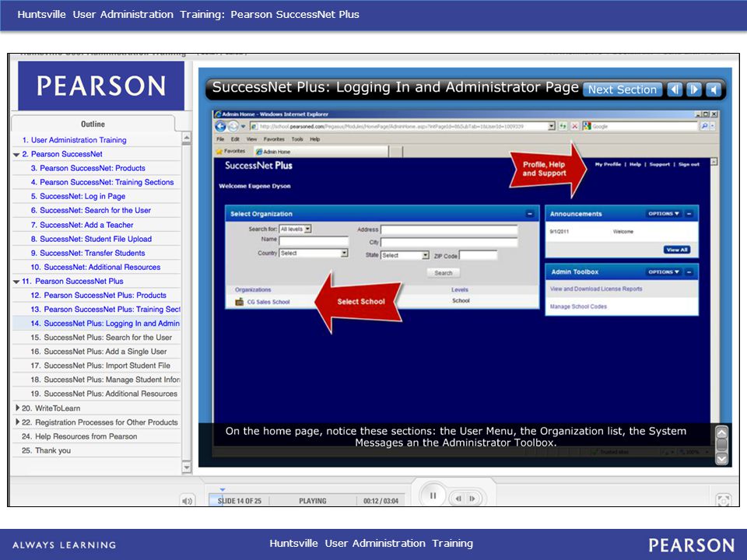The width and height of the screenshot is (747, 560).
Task: Expand 22. Registration Processes section
Action: (17, 422)
